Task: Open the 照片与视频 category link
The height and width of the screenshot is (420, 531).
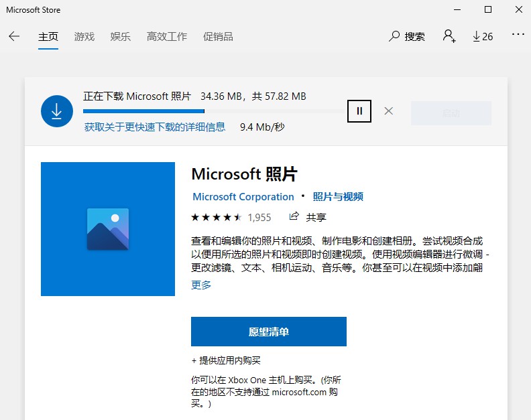Action: [x=338, y=197]
